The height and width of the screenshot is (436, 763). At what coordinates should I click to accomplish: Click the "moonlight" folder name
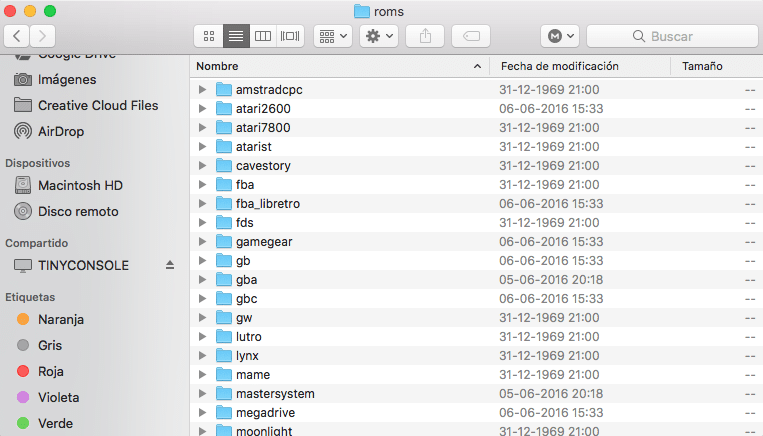tap(264, 431)
